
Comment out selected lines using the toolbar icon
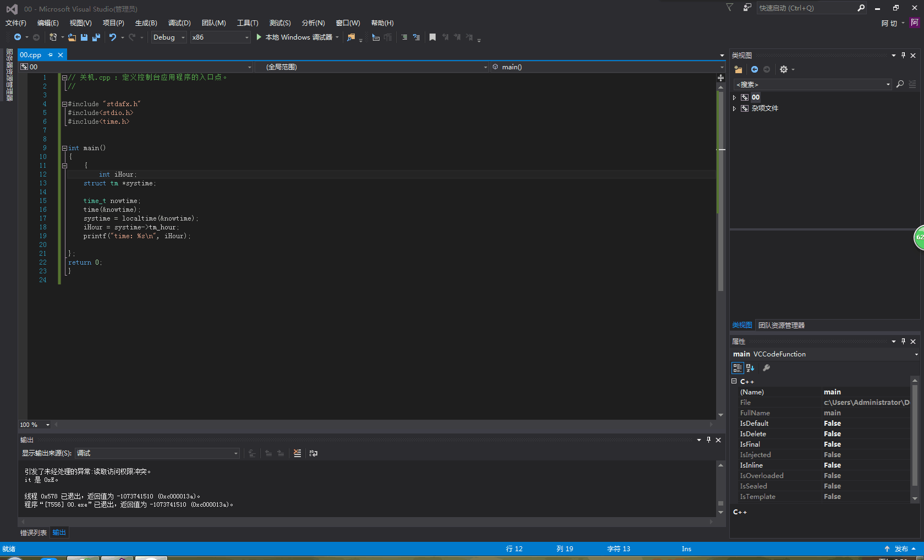pos(404,37)
